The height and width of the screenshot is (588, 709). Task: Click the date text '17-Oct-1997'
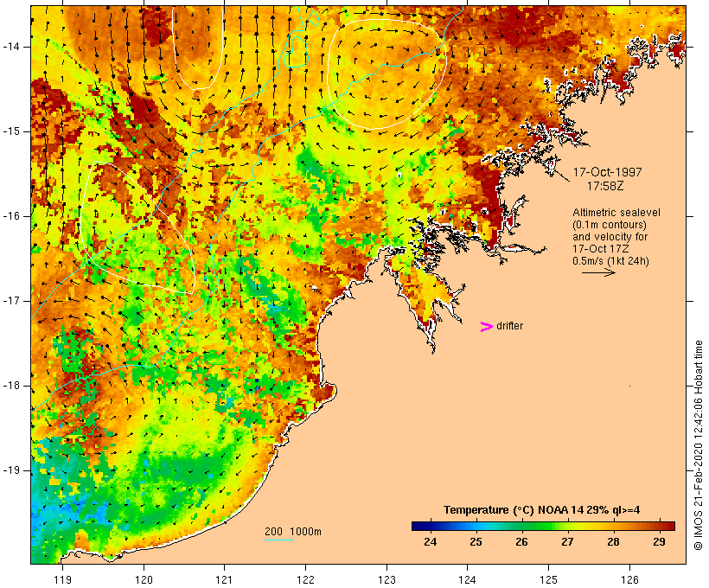pos(607,172)
